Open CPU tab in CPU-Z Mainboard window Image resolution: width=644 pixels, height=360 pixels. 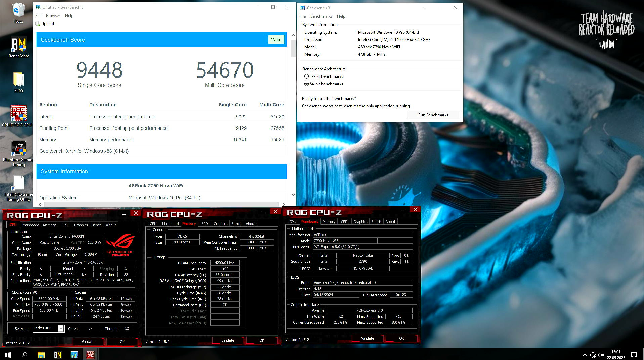click(x=293, y=222)
